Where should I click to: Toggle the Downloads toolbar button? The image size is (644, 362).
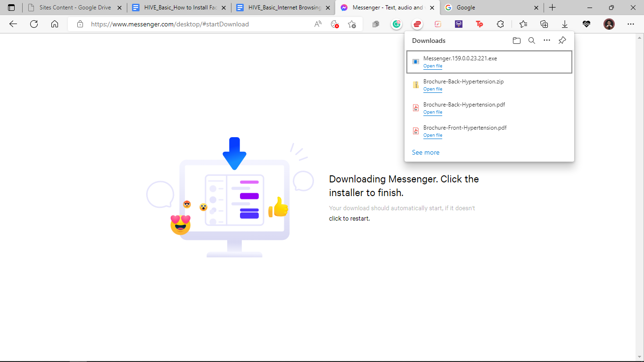565,24
